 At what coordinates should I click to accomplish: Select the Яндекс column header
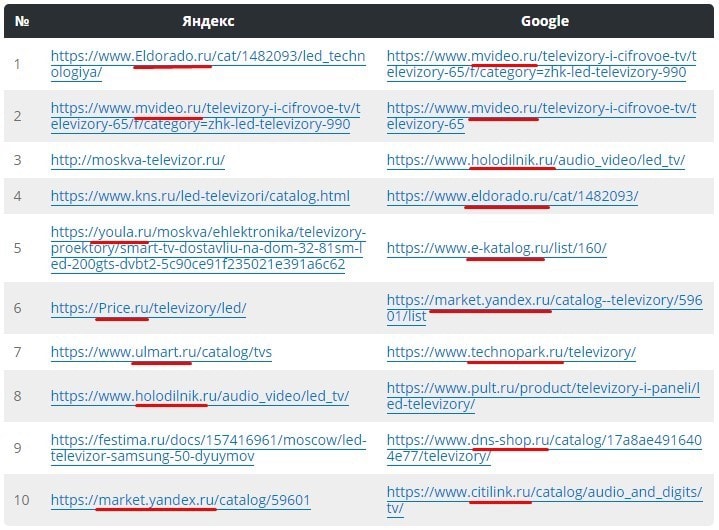point(208,21)
